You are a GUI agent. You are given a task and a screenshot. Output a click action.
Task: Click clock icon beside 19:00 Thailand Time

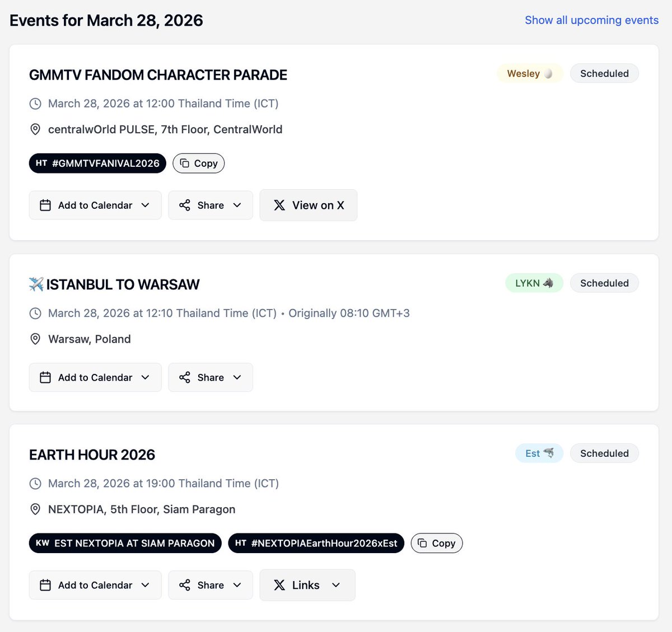(35, 484)
